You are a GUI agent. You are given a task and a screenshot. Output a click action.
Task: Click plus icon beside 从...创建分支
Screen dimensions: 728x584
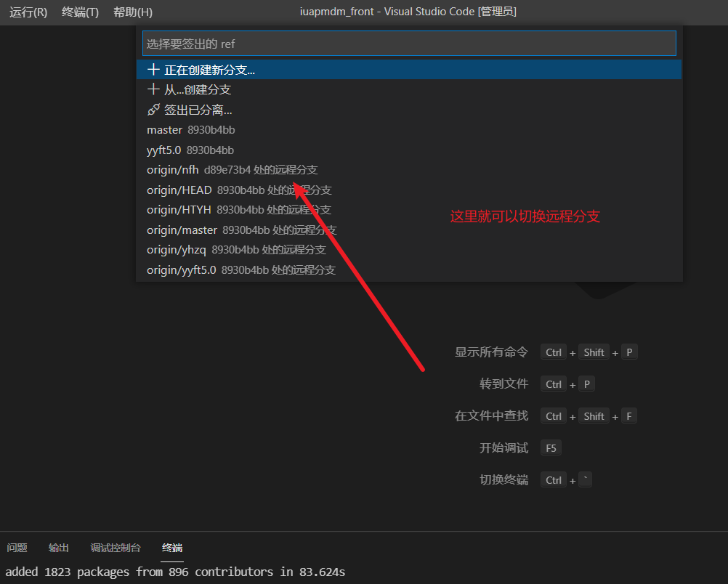[x=153, y=89]
